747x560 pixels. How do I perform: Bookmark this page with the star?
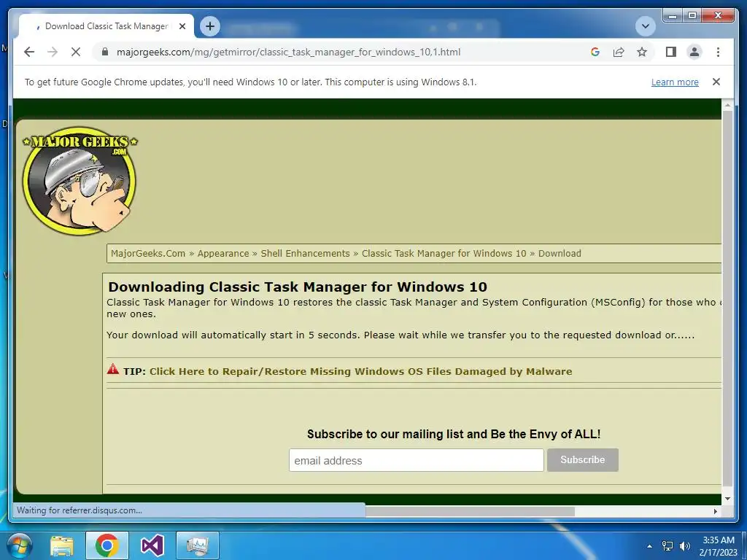click(642, 52)
